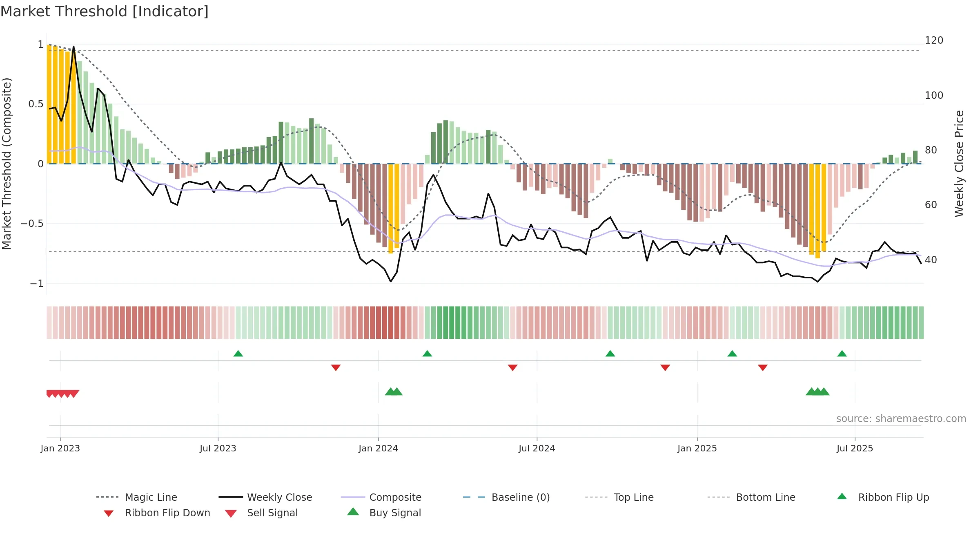980x551 pixels.
Task: Toggle the Weekly Close legend entry
Action: point(265,497)
